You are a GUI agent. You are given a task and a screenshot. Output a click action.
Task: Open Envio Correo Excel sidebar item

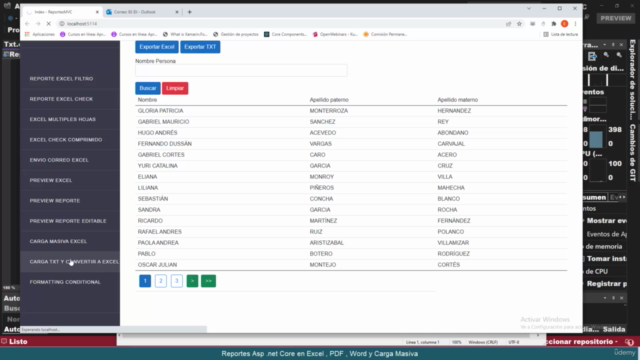click(59, 160)
